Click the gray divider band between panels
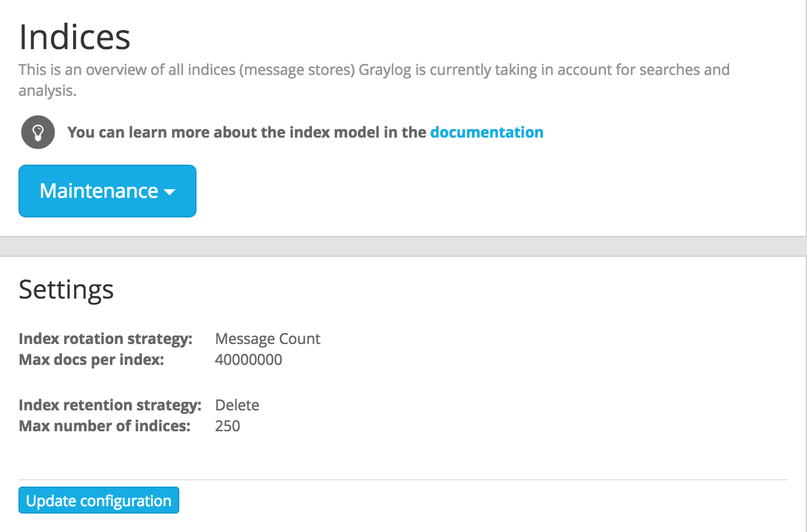Screen dimensions: 807x532 click(x=404, y=246)
